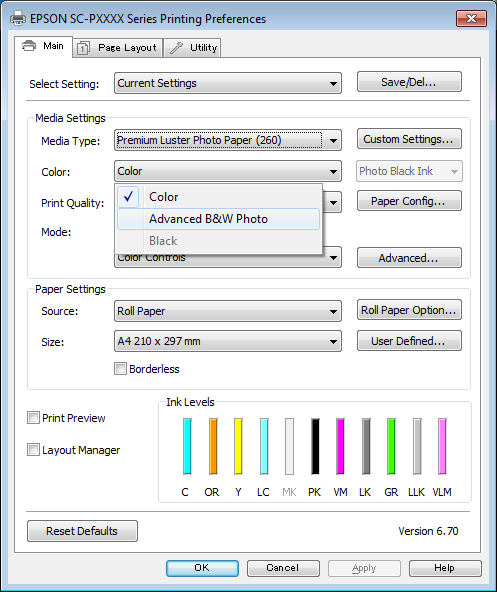Click the Vivid Light Magenta (VLM) ink bar
497x592 pixels.
[442, 446]
